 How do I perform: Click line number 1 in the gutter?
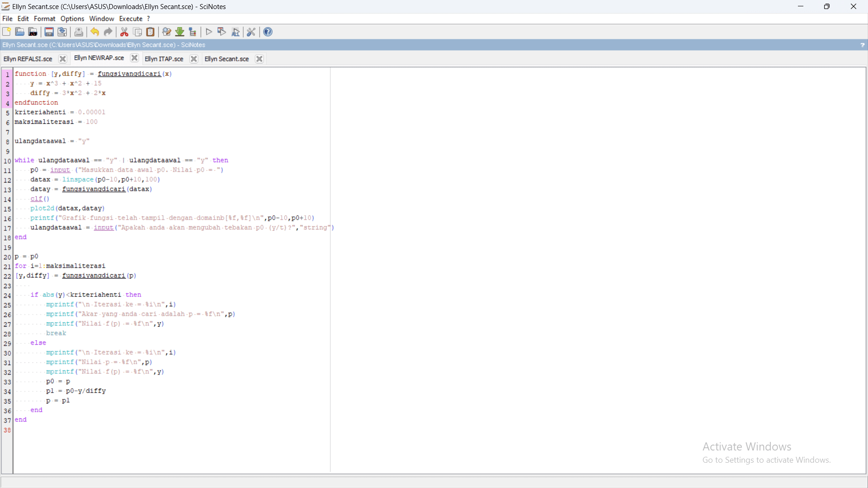(x=7, y=75)
